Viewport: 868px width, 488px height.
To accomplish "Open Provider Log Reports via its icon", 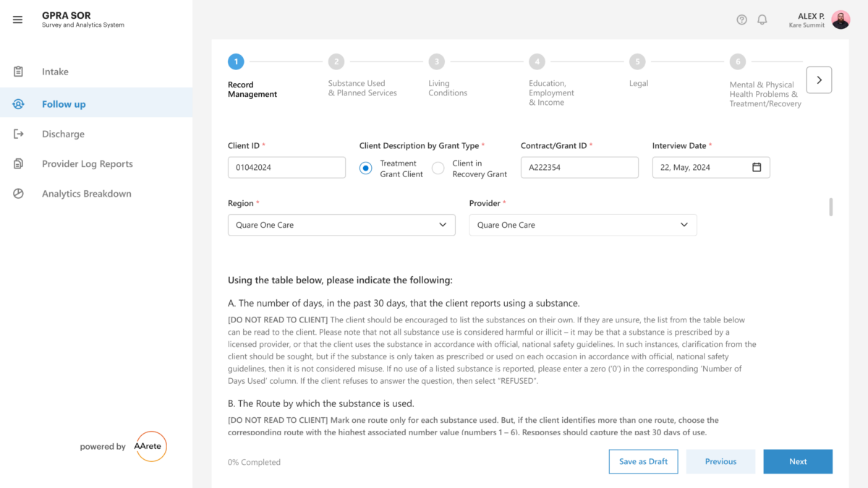I will coord(18,163).
